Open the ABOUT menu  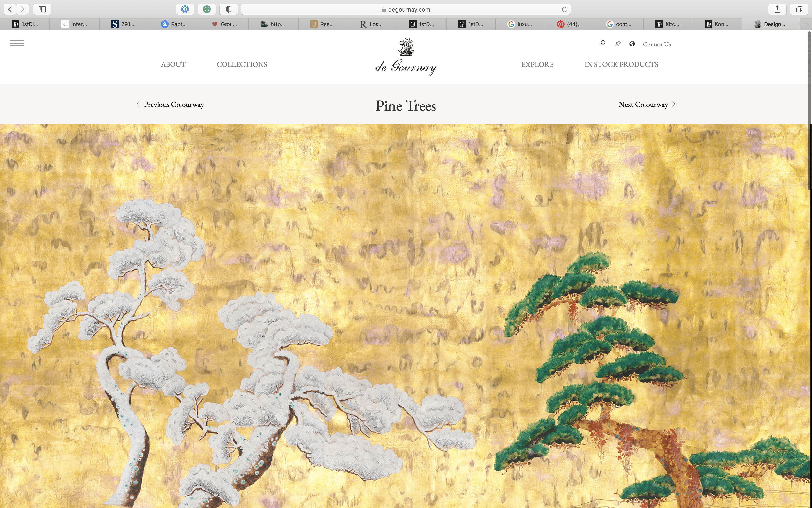(173, 64)
